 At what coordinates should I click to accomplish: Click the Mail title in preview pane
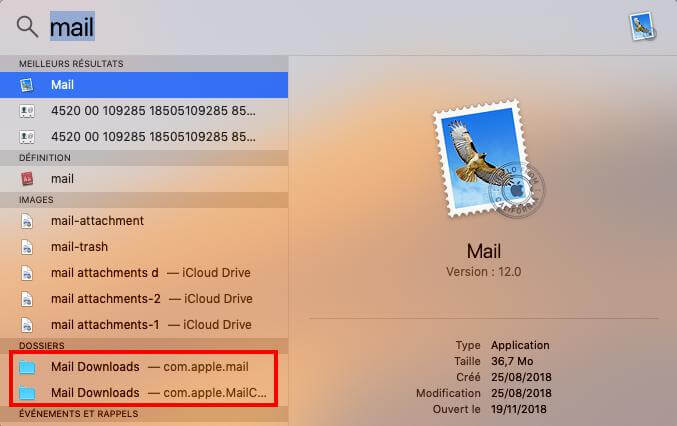(484, 251)
